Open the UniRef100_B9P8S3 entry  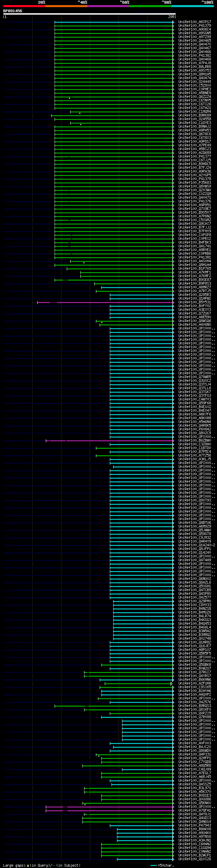(195, 284)
